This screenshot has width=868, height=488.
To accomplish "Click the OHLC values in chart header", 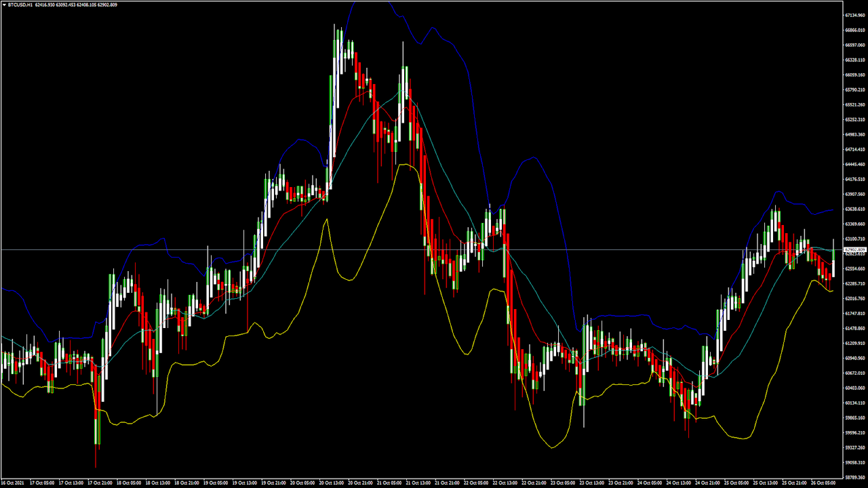I will click(x=76, y=5).
